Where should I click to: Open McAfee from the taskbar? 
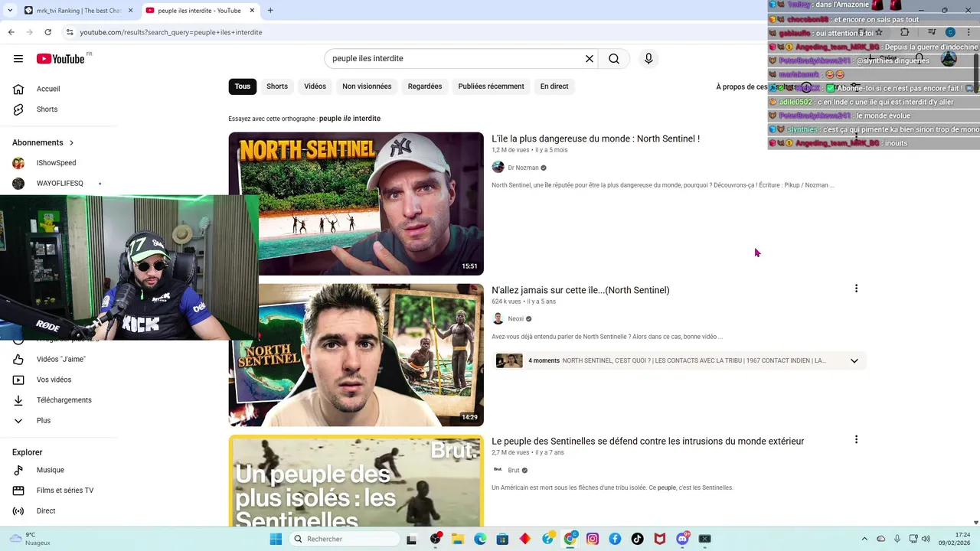[x=660, y=540]
